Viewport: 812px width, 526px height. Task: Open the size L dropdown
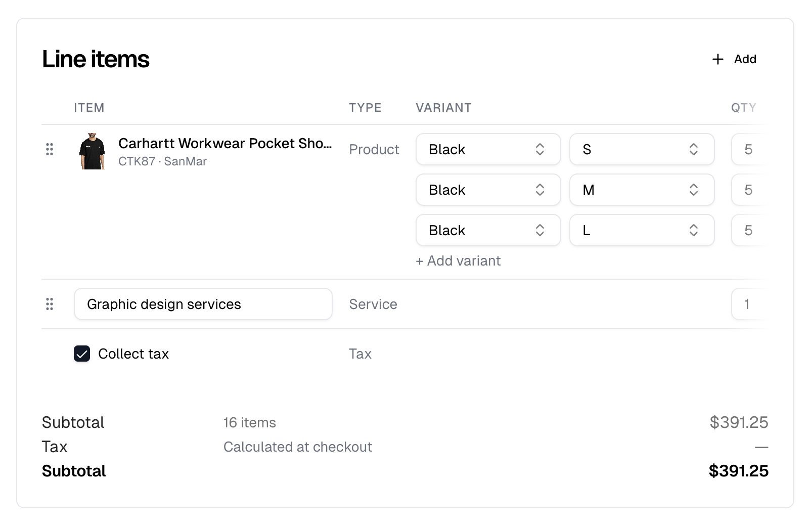642,230
